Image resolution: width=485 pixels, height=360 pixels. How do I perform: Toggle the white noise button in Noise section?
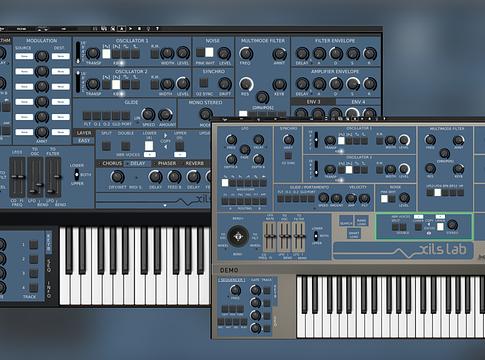[209, 52]
